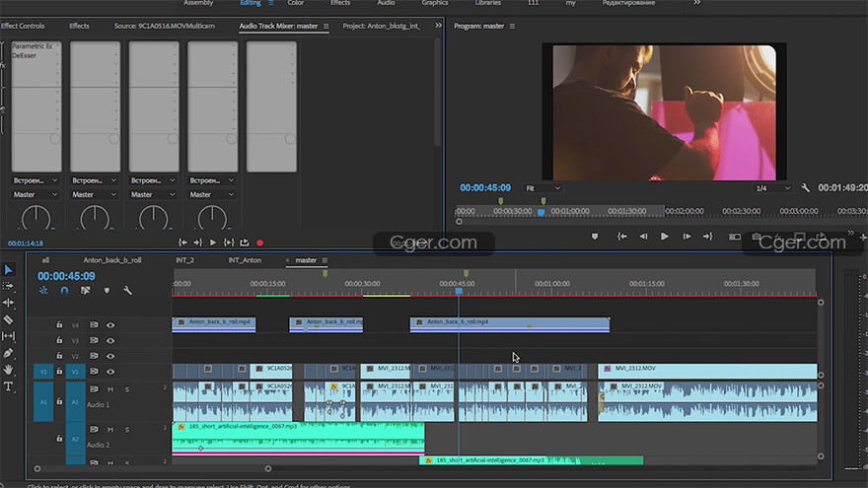This screenshot has height=488, width=868.
Task: Select the Pen tool
Action: [x=8, y=353]
